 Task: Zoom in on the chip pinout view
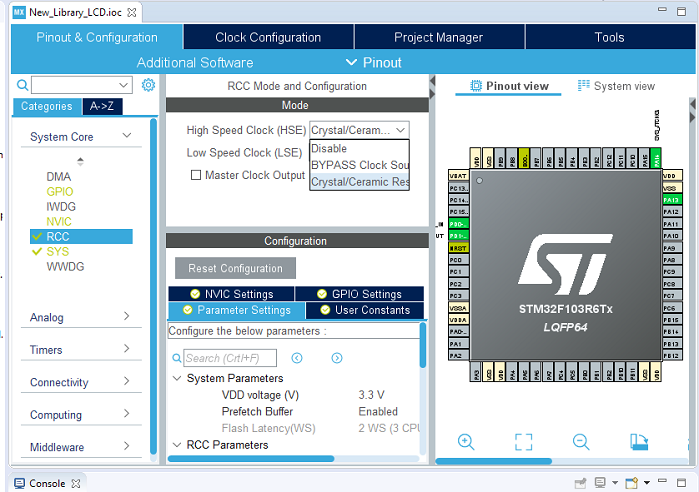pyautogui.click(x=466, y=442)
